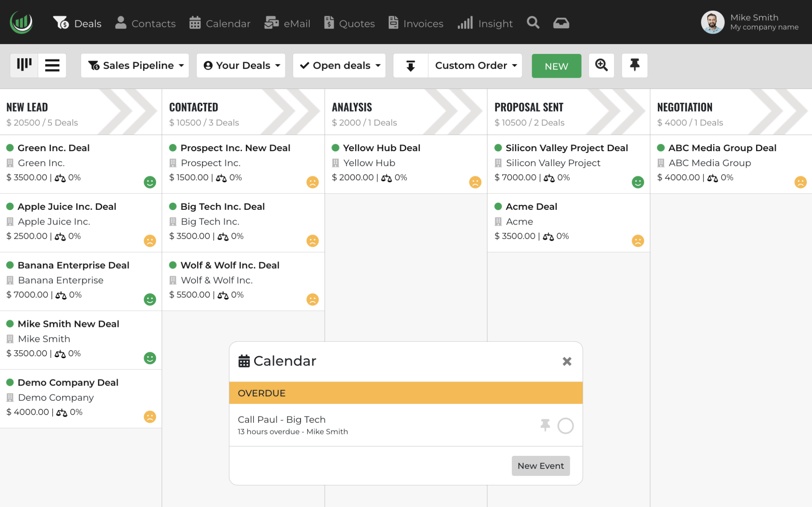Click the sort direction arrow icon
The width and height of the screenshot is (812, 507).
click(410, 65)
